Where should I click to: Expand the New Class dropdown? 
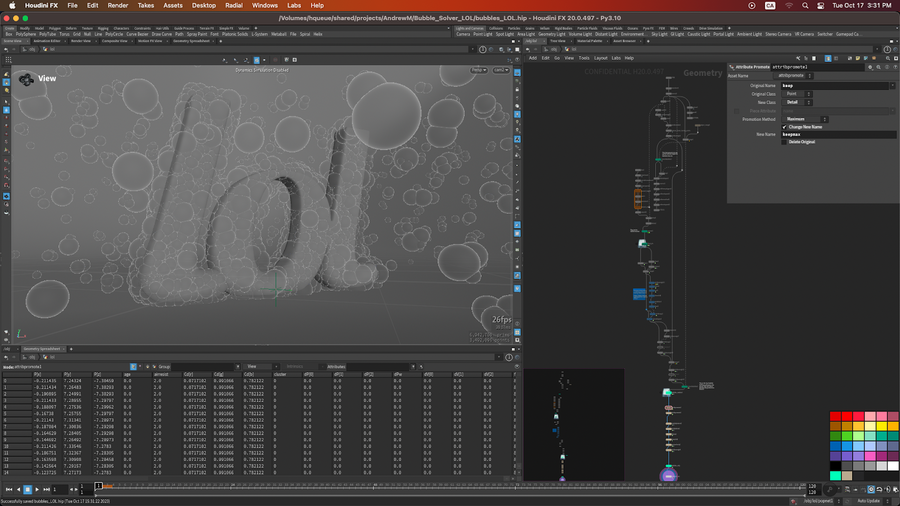pos(798,102)
